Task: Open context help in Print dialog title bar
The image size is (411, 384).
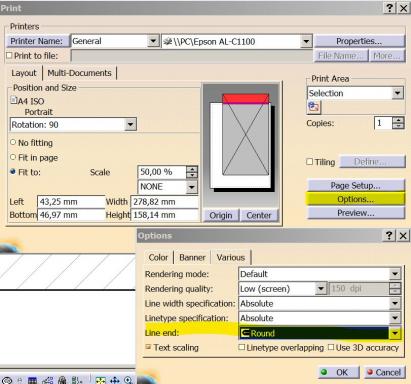Action: pos(390,7)
